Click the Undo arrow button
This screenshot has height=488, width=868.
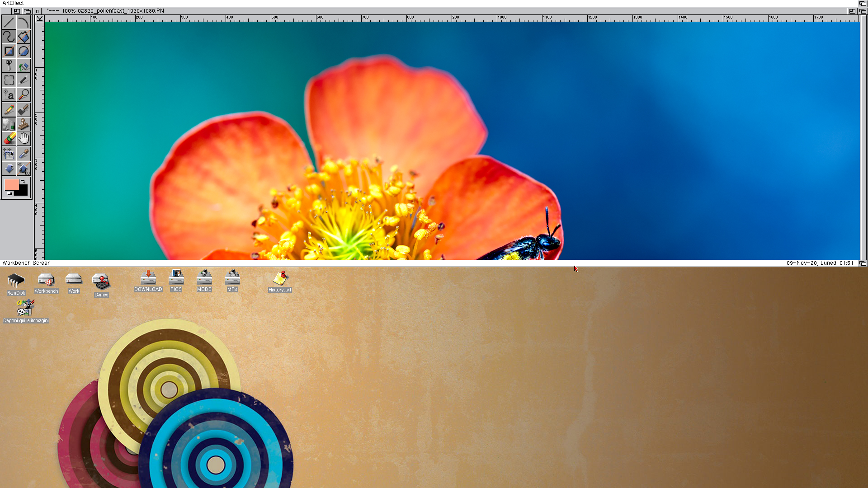tap(9, 169)
